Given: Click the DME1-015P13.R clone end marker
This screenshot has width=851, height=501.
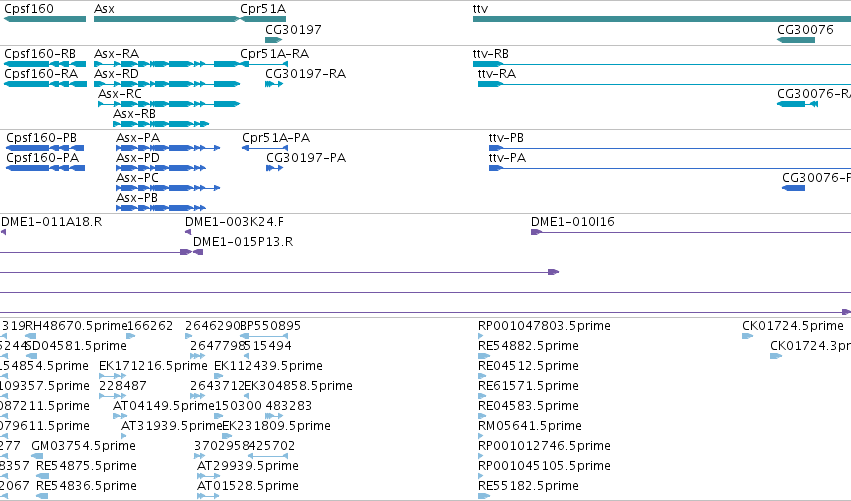Looking at the screenshot, I should (x=198, y=252).
